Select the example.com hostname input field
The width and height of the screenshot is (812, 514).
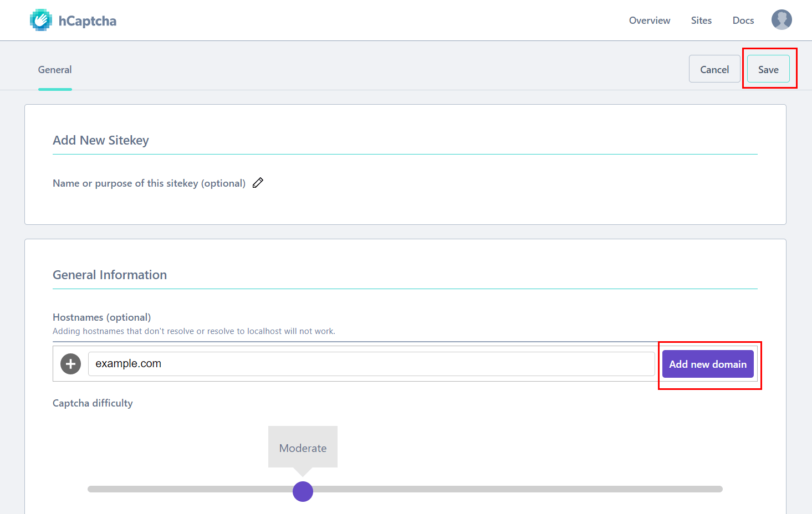point(371,363)
